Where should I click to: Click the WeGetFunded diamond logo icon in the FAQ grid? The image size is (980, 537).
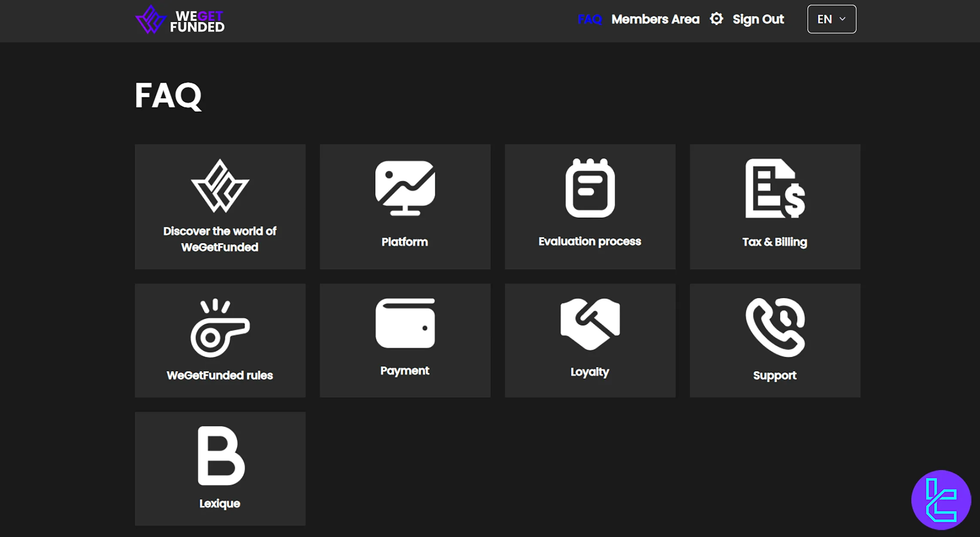click(x=220, y=186)
